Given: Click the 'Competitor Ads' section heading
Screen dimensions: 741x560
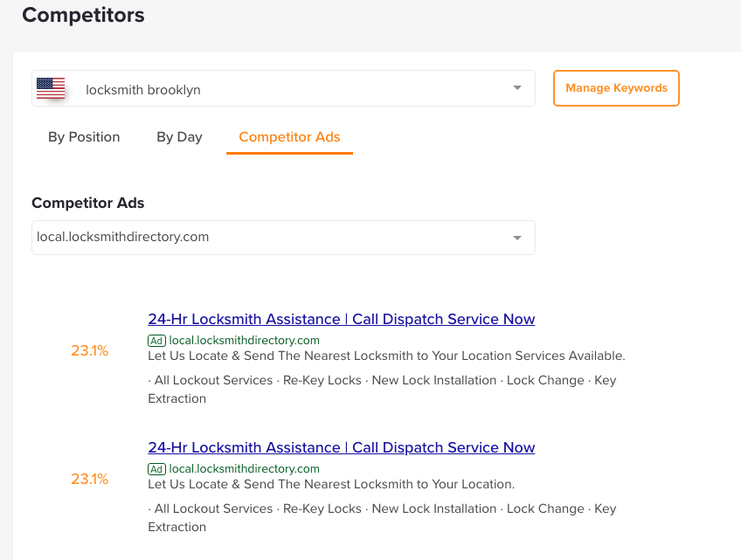Looking at the screenshot, I should 88,203.
